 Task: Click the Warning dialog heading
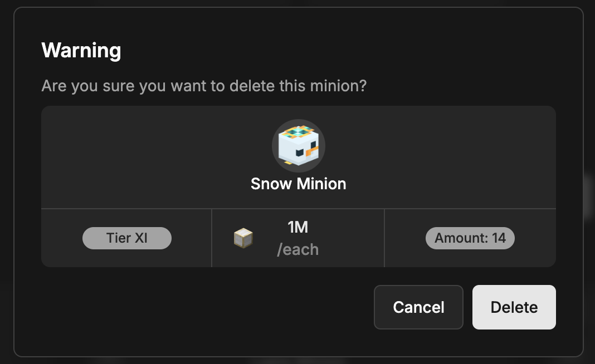tap(81, 51)
